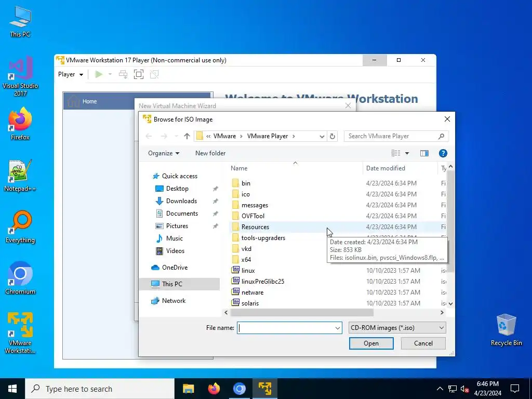
Task: Toggle the preview pane button
Action: [424, 153]
